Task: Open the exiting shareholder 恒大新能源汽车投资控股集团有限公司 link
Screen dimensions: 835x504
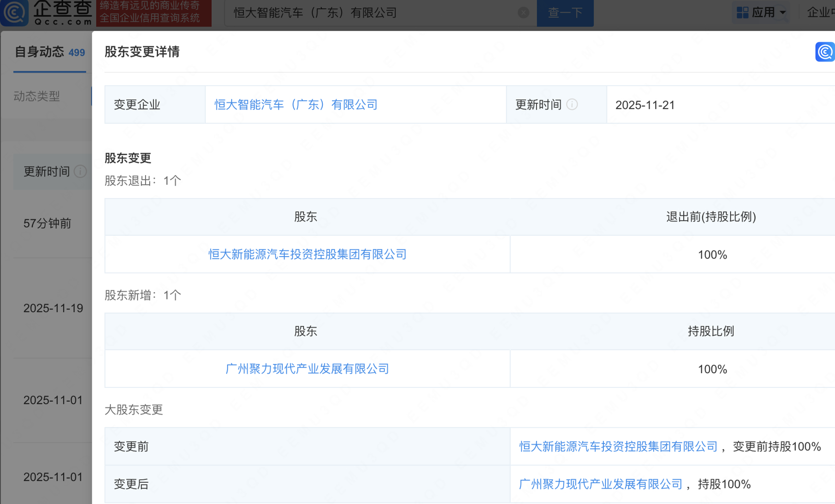Action: [307, 255]
